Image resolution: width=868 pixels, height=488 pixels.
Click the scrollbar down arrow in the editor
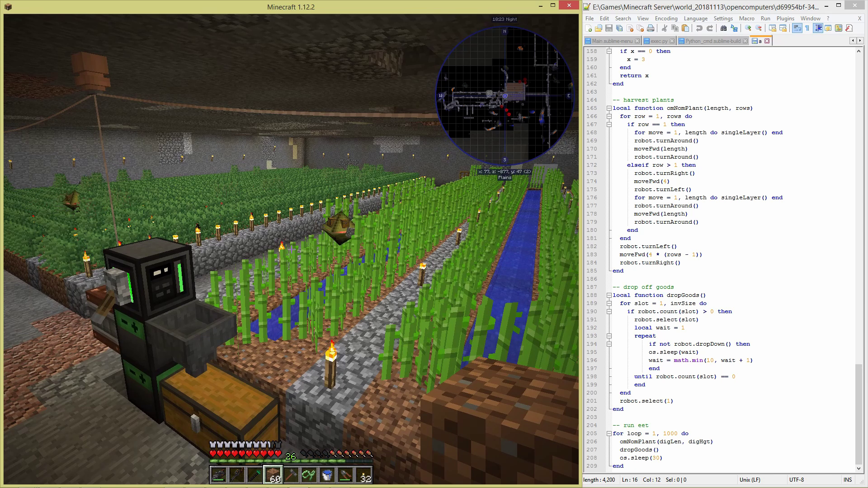coord(859,468)
